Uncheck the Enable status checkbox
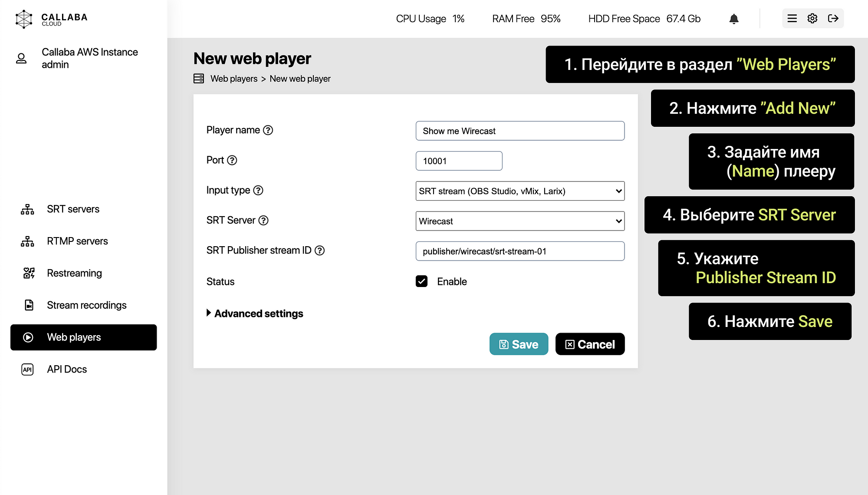This screenshot has height=495, width=868. [x=421, y=281]
